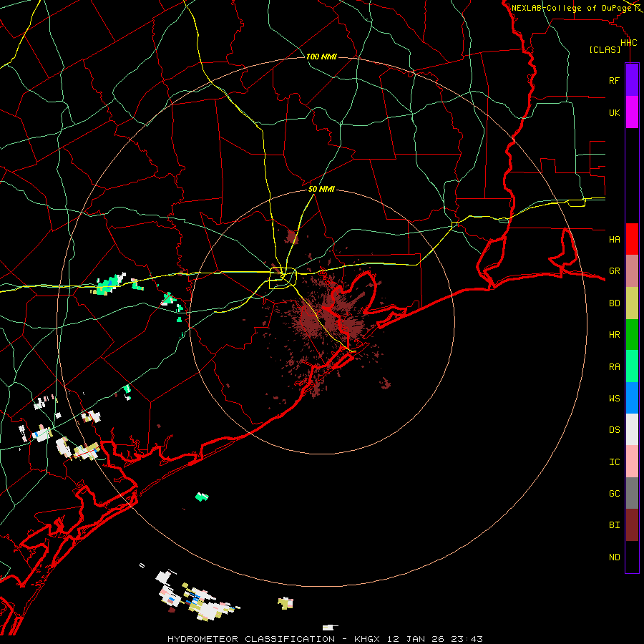
Task: Click the RF purple legend swatch
Action: click(x=632, y=80)
